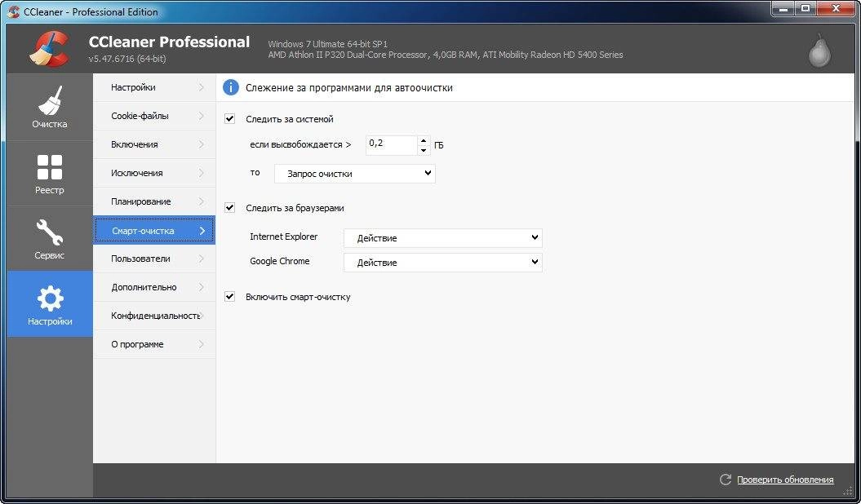Open the Сервис wrench tools section
Viewport: 861px width, 504px height.
[x=50, y=239]
